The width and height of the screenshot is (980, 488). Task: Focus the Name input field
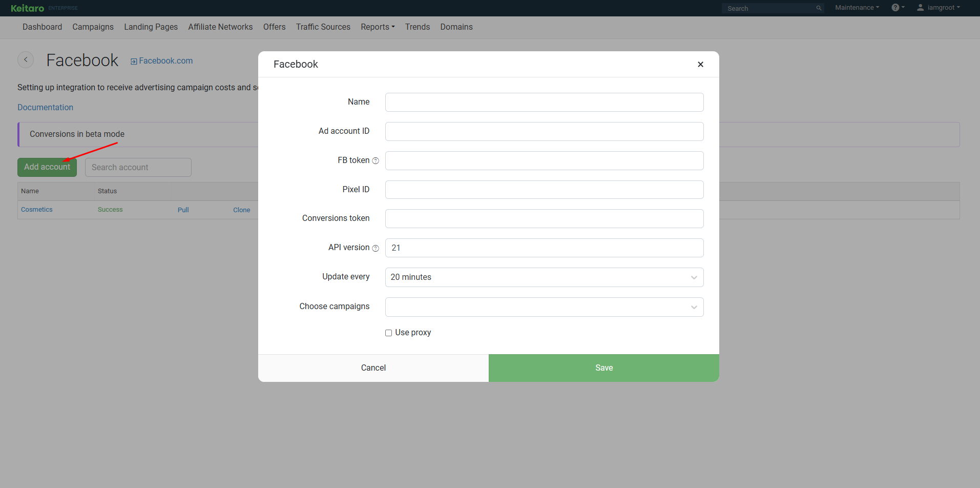(x=544, y=102)
